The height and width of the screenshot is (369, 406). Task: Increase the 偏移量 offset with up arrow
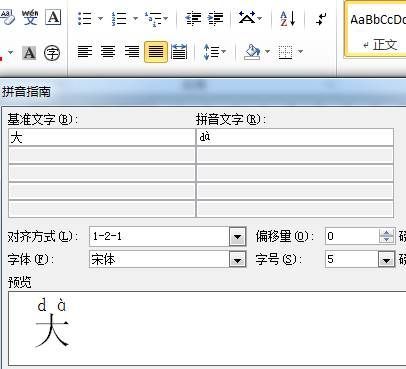click(x=387, y=233)
